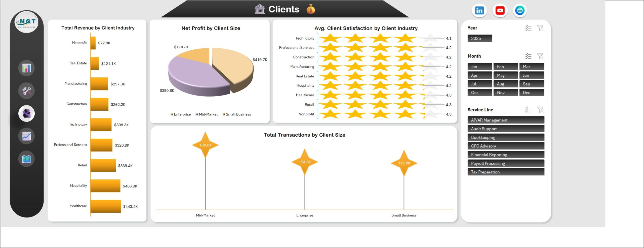Filter by the Jan month button
Viewport: 644px width, 248px height.
480,67
